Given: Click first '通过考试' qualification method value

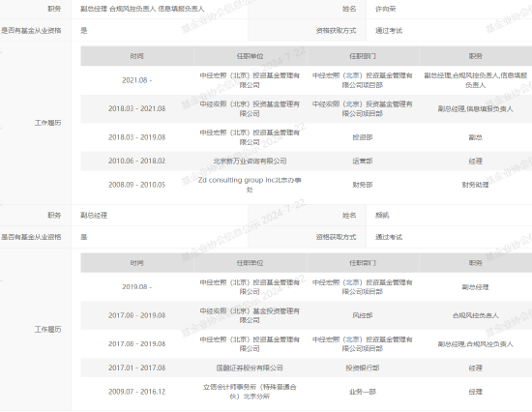Looking at the screenshot, I should 389,31.
